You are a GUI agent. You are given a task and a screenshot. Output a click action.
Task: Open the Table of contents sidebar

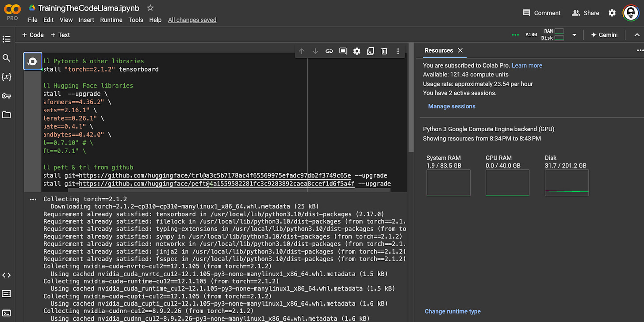[x=6, y=39]
